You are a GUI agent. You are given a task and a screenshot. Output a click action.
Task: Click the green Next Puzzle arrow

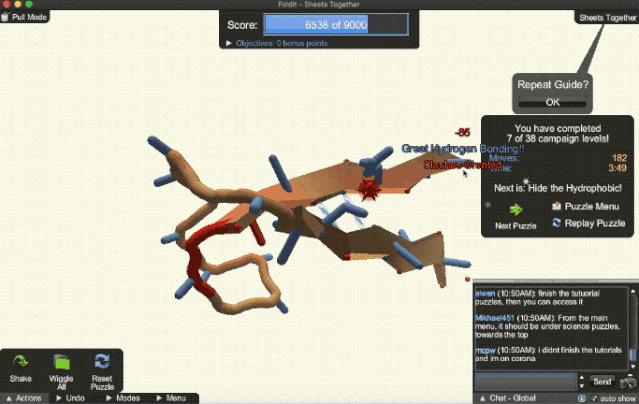pyautogui.click(x=516, y=210)
